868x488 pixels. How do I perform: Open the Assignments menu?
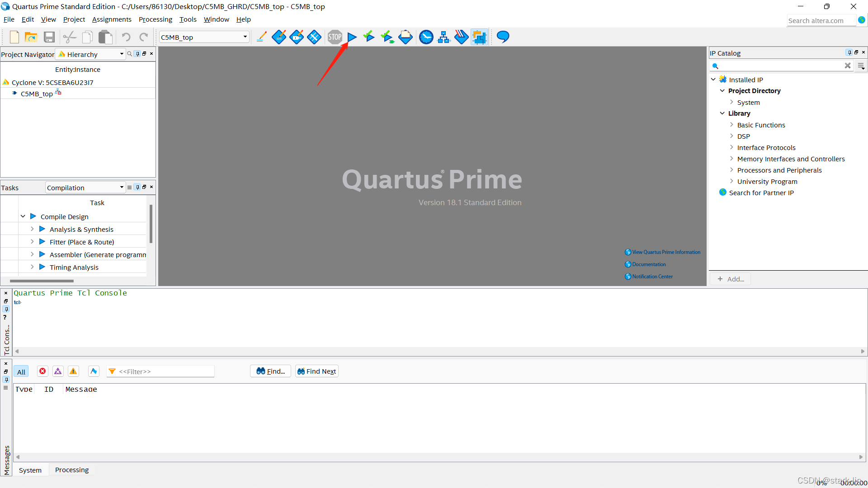tap(112, 19)
